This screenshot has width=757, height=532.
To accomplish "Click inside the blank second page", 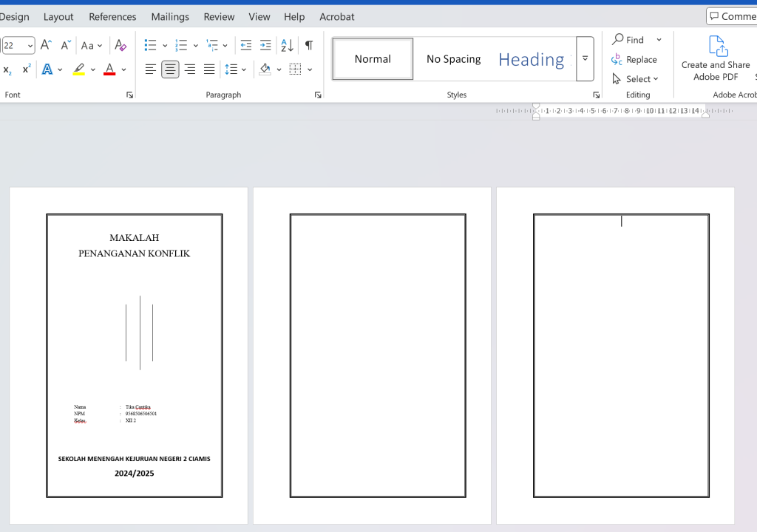I will [378, 355].
